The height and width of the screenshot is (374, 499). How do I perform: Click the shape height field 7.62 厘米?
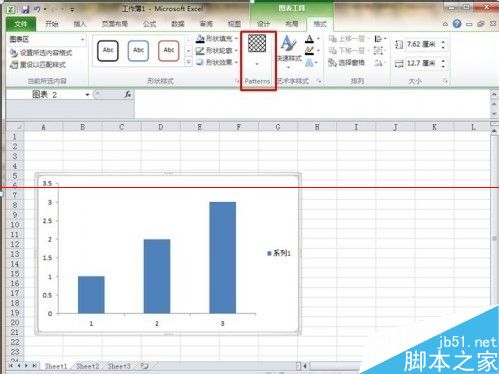pyautogui.click(x=422, y=45)
